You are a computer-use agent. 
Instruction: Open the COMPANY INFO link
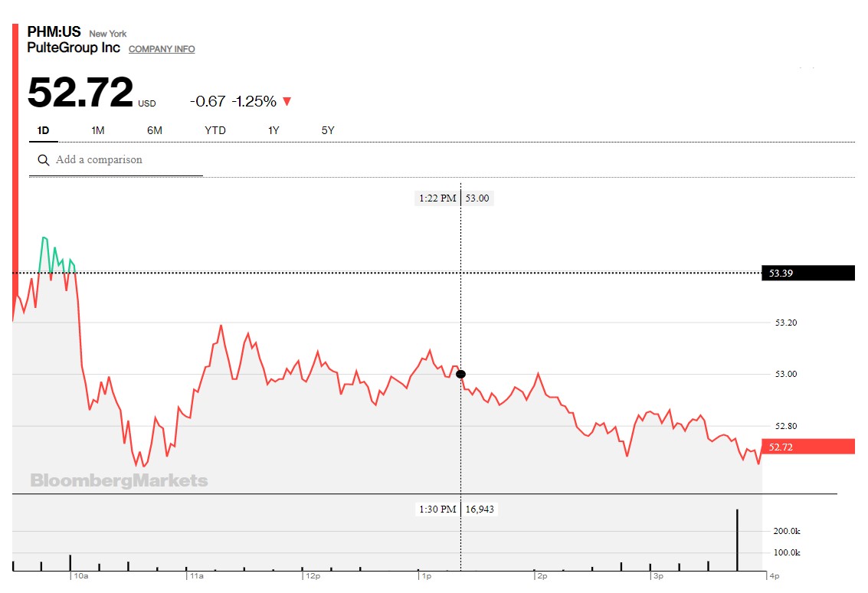(162, 49)
